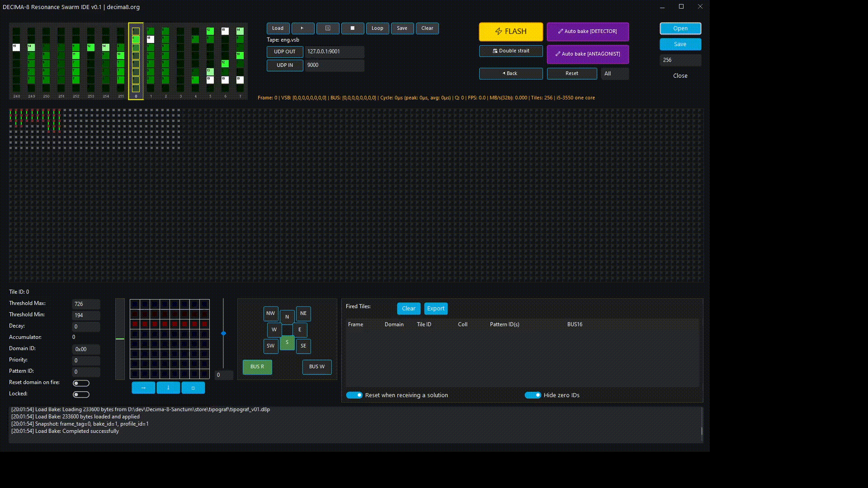Click the square button below the pattern grid

pyautogui.click(x=193, y=388)
